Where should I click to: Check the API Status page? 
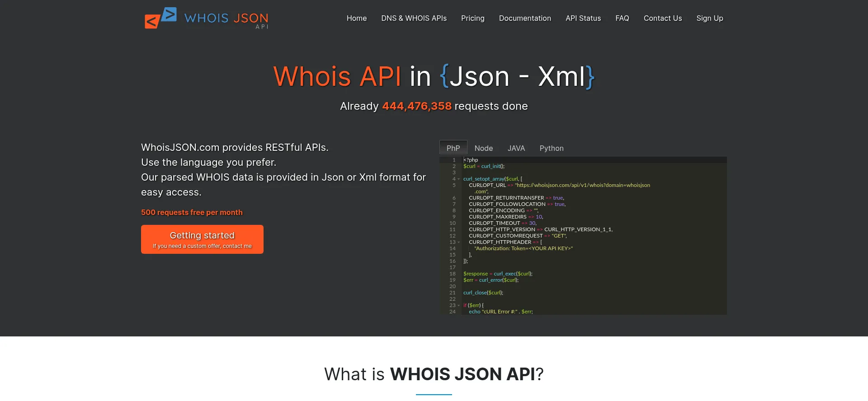pos(583,18)
